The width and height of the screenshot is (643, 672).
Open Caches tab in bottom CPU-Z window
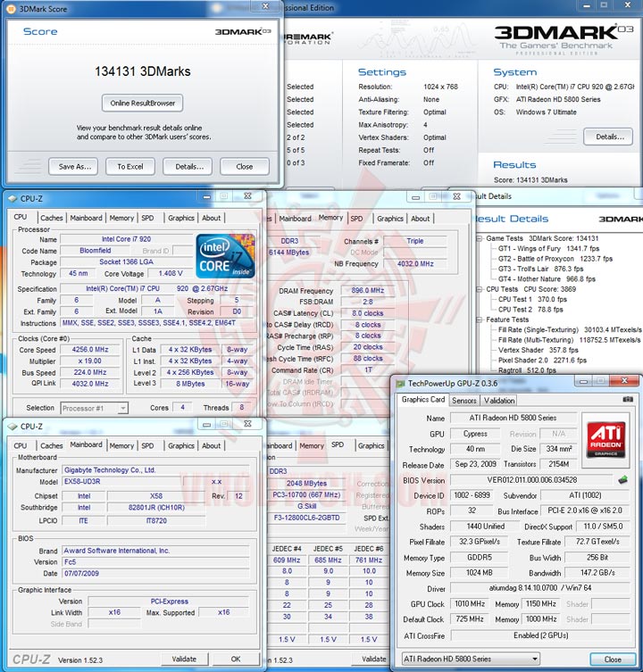tap(52, 445)
